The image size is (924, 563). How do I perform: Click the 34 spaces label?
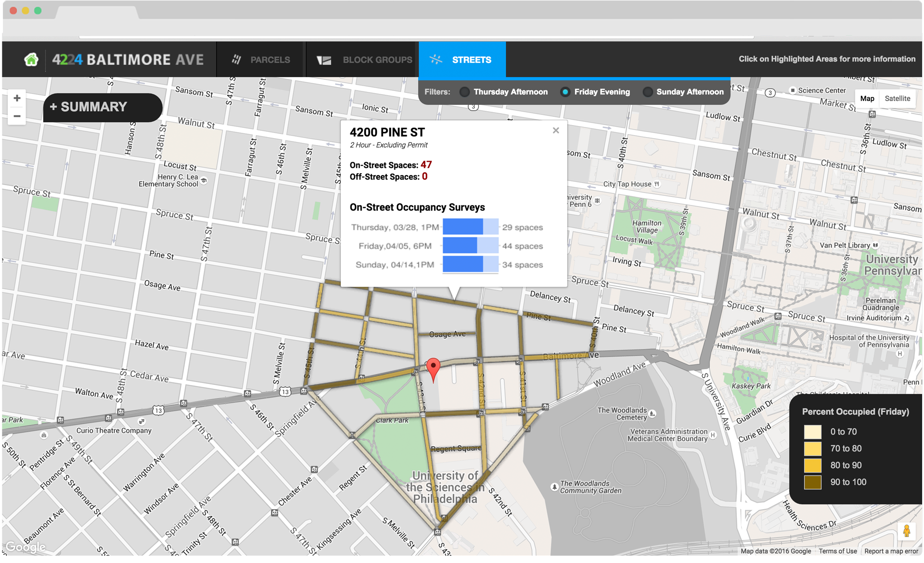(x=523, y=265)
